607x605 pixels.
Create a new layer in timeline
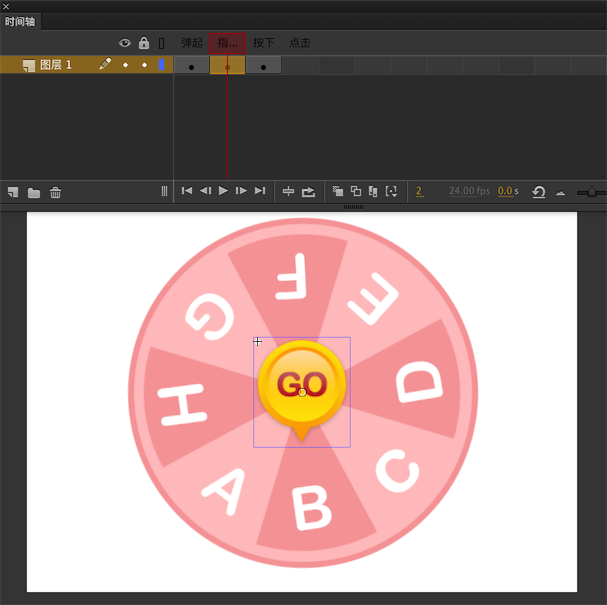tap(13, 192)
